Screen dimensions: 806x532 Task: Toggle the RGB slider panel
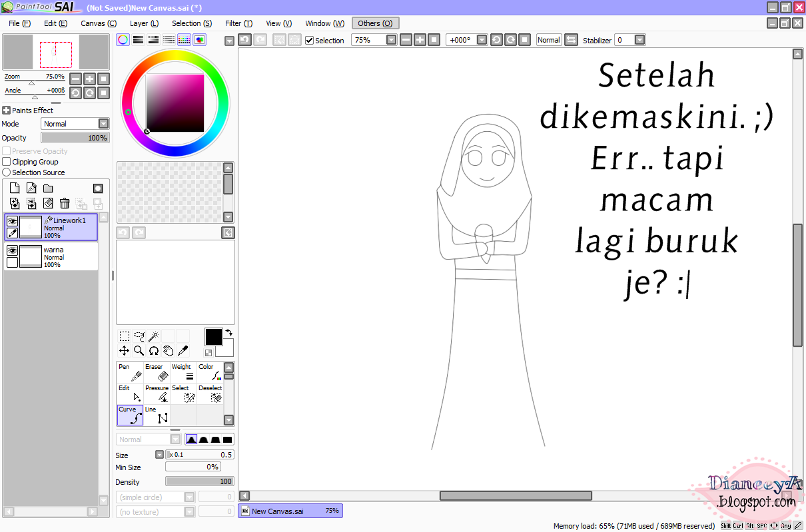[x=139, y=39]
